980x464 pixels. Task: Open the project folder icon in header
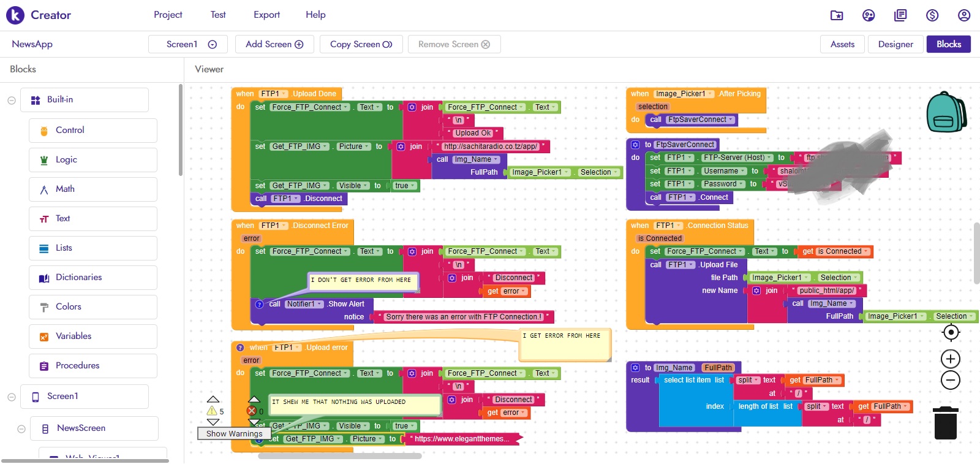837,15
